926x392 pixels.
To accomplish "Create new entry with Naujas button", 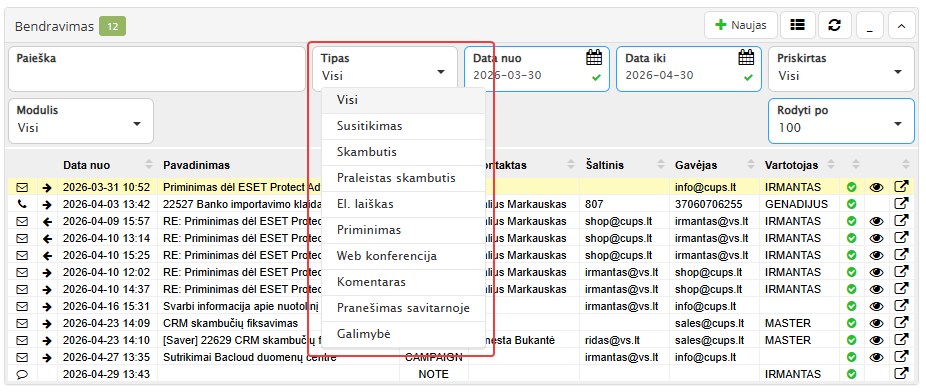I will point(741,25).
